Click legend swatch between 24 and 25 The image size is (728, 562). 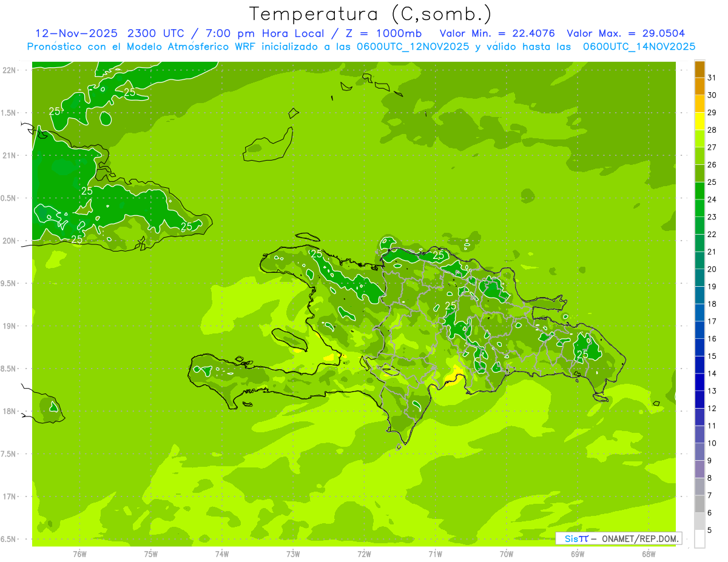699,191
